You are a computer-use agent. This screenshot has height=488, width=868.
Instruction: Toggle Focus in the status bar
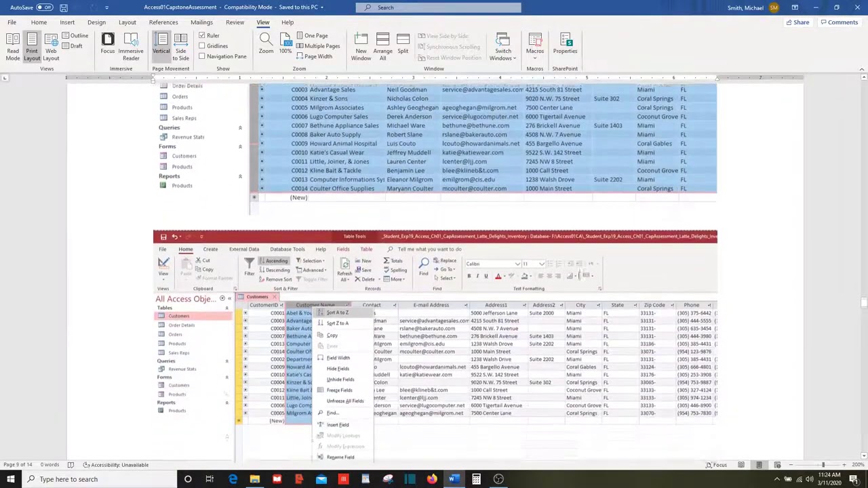tap(715, 465)
